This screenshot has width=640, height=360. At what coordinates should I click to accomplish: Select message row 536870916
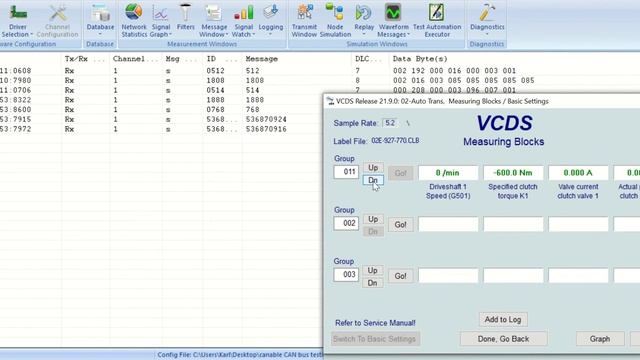pos(161,129)
